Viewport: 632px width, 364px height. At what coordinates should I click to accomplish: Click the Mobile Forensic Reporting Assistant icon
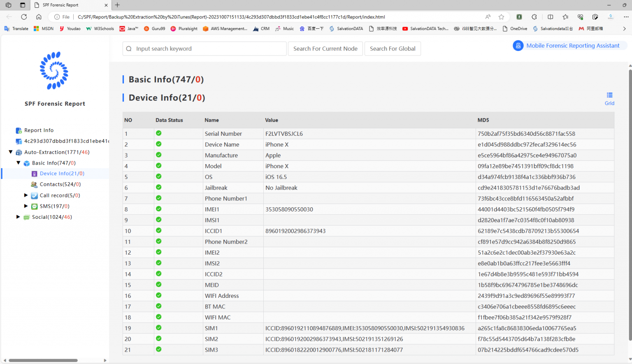click(x=518, y=46)
